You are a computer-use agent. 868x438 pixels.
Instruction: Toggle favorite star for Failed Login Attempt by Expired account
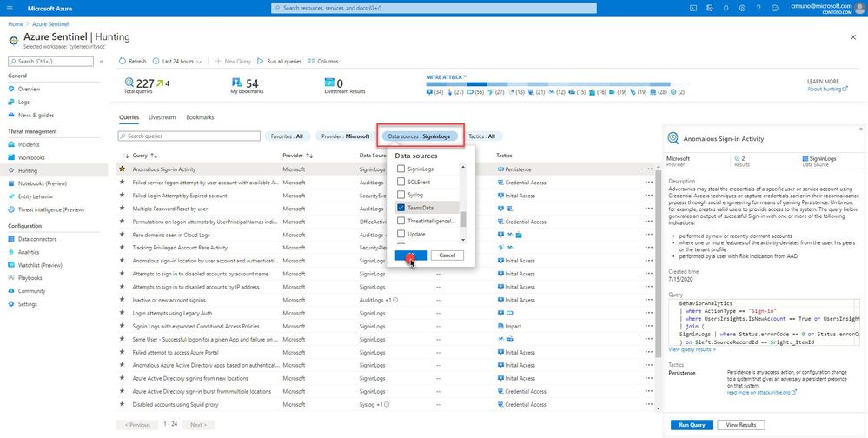pyautogui.click(x=122, y=196)
